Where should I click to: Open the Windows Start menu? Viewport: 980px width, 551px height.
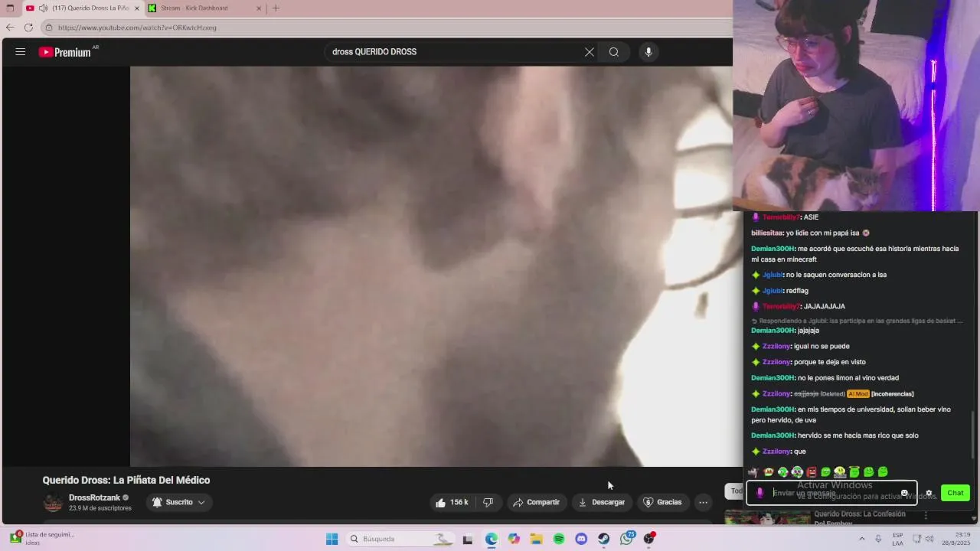332,539
